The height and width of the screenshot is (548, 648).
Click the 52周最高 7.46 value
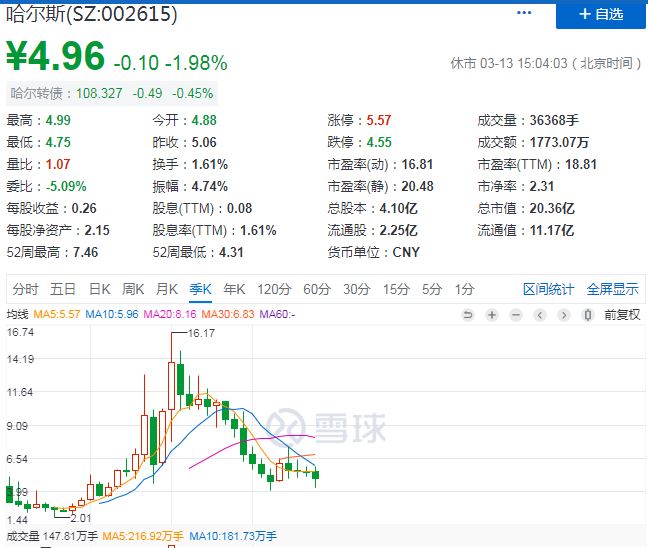(x=86, y=252)
